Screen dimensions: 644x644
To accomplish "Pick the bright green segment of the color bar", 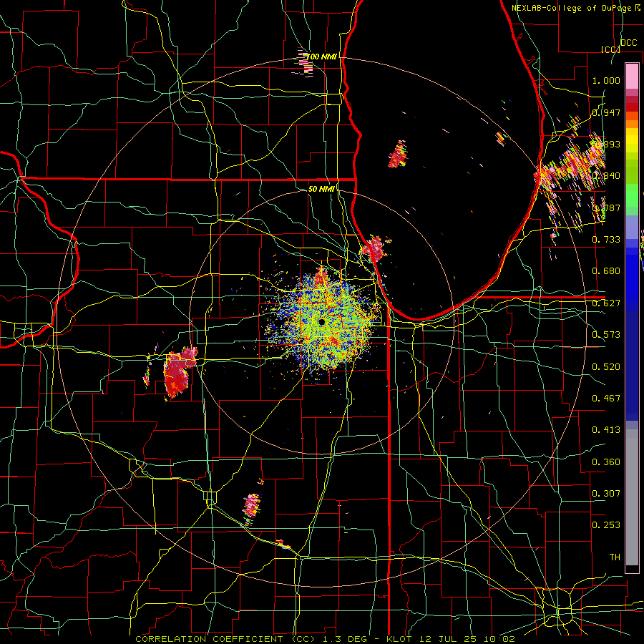I will [x=632, y=195].
